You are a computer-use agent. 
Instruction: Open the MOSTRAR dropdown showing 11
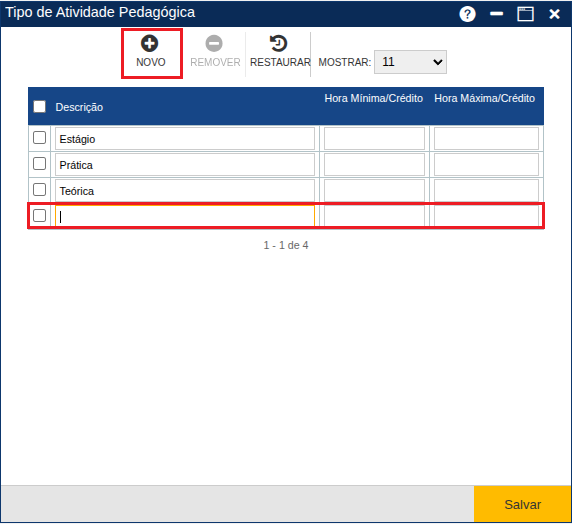pos(410,62)
